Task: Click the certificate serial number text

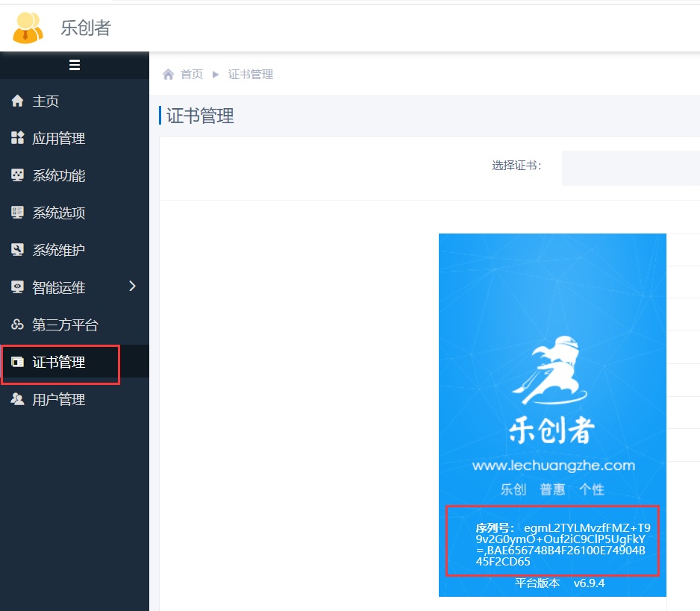Action: click(560, 545)
